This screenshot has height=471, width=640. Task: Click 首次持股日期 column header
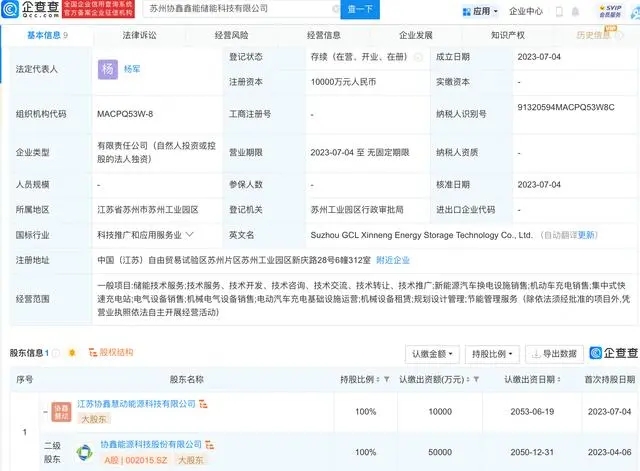coord(609,380)
